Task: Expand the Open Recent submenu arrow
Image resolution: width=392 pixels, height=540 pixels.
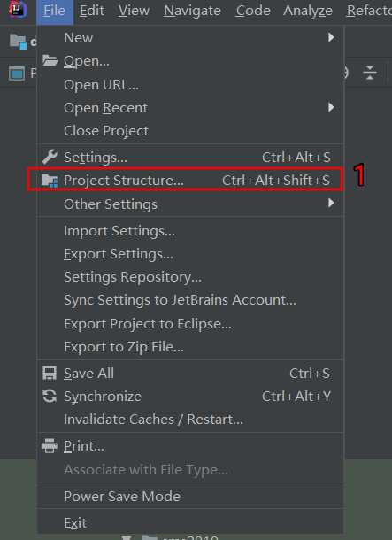Action: click(331, 107)
